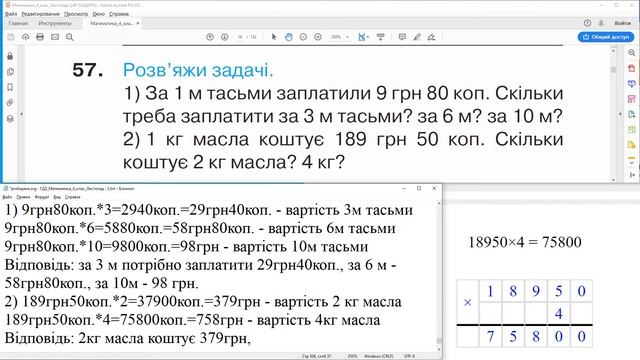Collapse the right tools pane arrow

[x=620, y=114]
